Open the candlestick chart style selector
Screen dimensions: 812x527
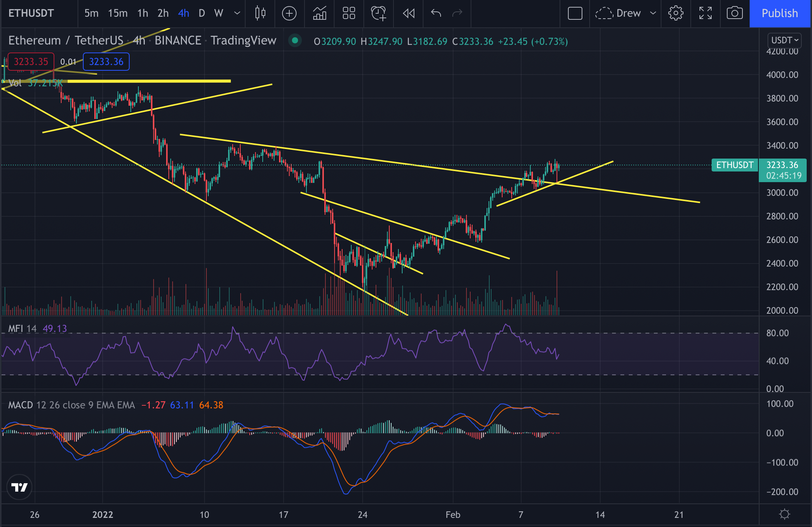(x=260, y=13)
